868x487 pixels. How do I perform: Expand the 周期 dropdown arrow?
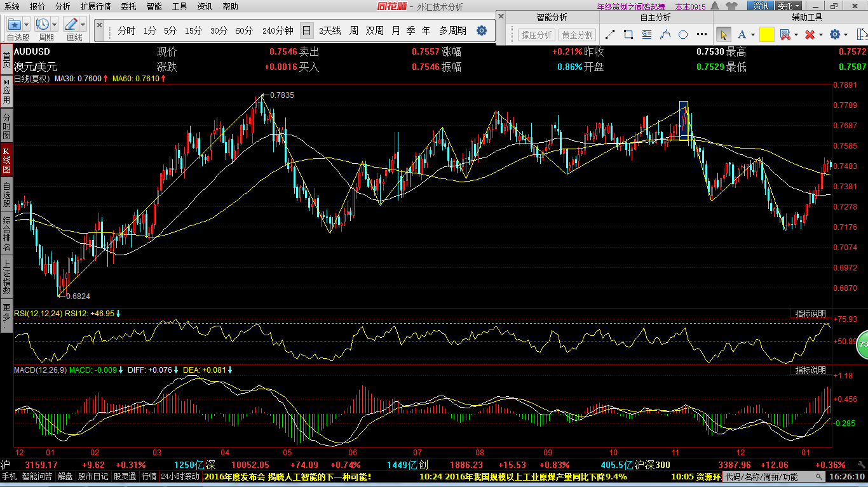[x=54, y=25]
